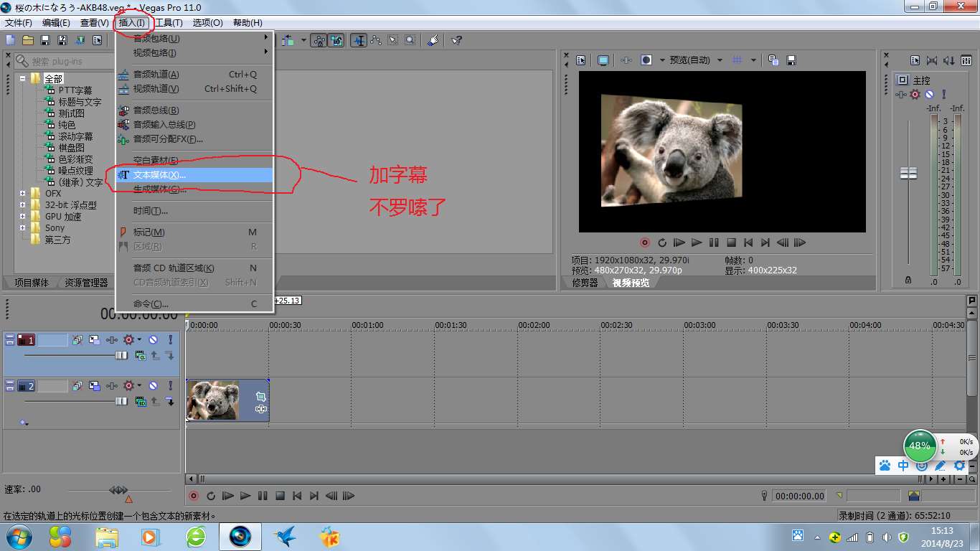Expand the Sony plug-in folder

pos(23,227)
